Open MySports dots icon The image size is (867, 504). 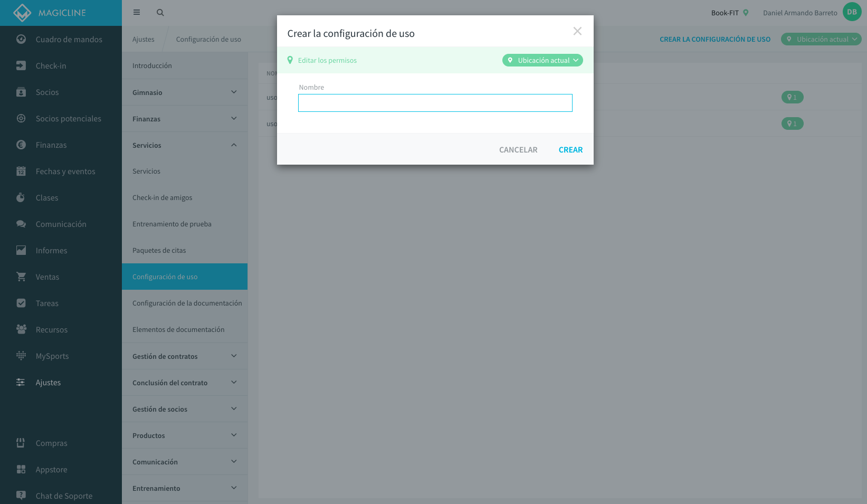coord(21,356)
